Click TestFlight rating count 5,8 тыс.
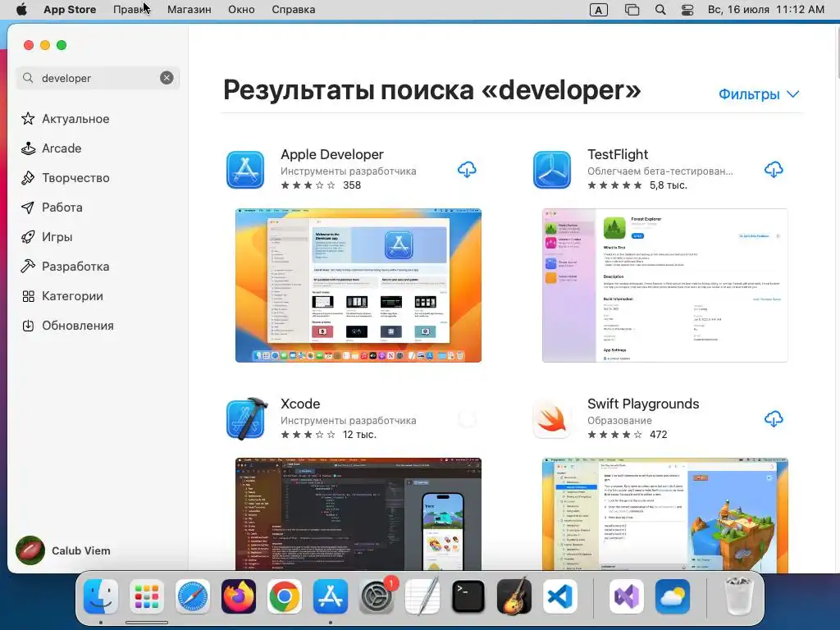The width and height of the screenshot is (840, 630). click(x=668, y=185)
